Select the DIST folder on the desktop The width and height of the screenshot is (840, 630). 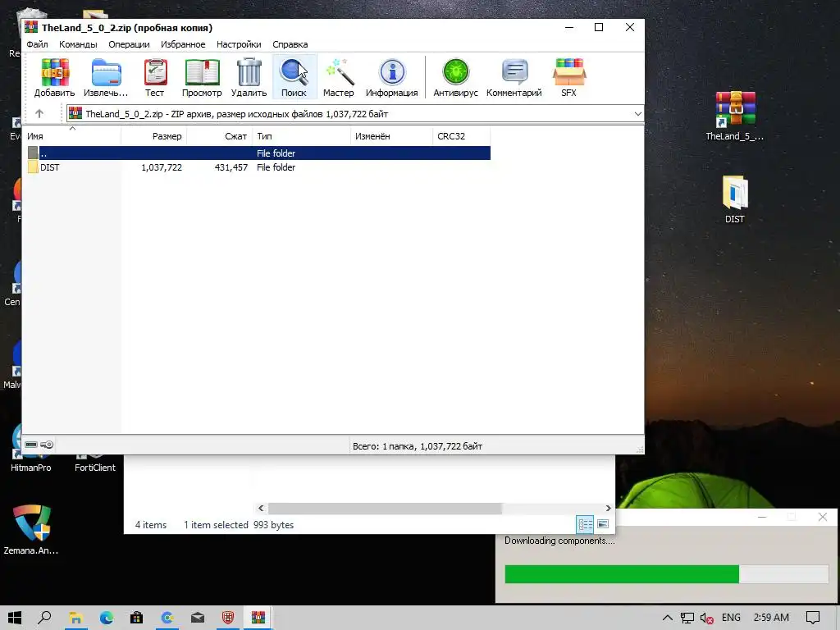click(x=735, y=199)
